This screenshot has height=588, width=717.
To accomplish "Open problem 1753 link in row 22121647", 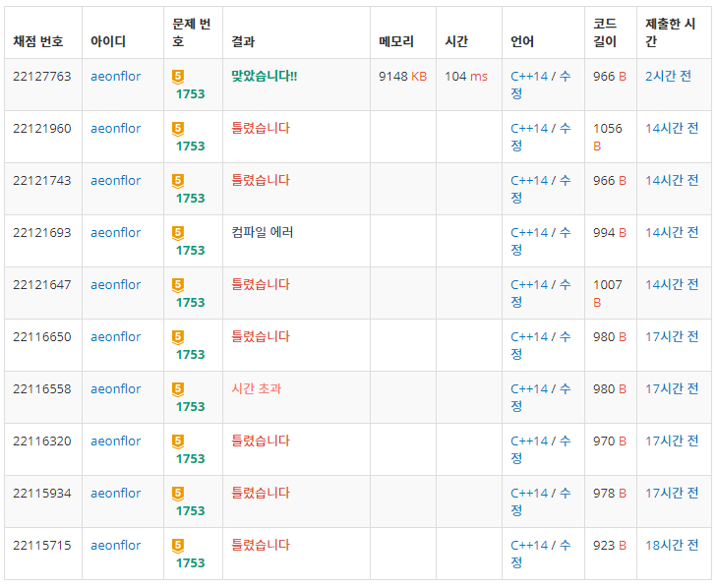I will pyautogui.click(x=190, y=303).
